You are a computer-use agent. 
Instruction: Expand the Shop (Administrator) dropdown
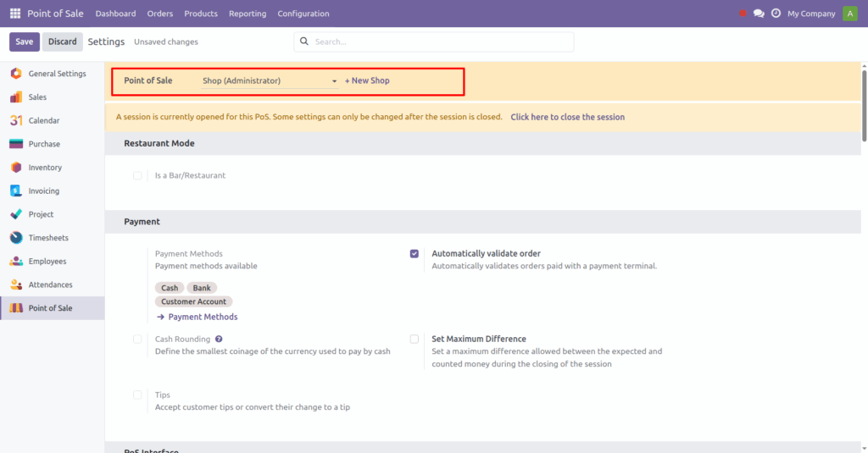pyautogui.click(x=270, y=81)
